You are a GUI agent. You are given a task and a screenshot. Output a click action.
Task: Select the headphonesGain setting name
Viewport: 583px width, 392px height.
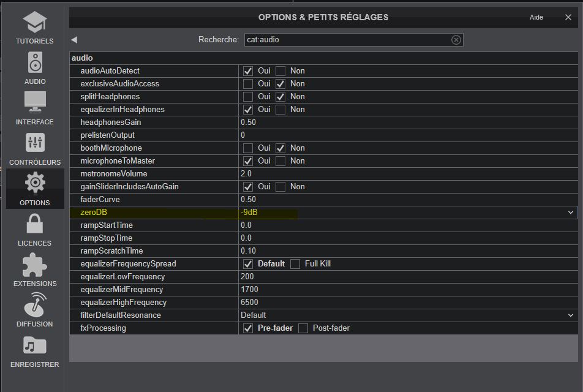click(111, 123)
